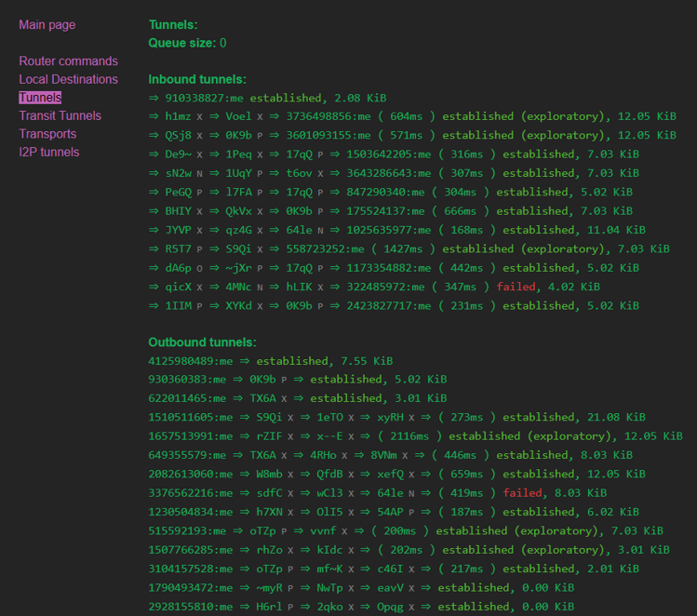
Task: Open the Main page link
Action: (x=47, y=25)
